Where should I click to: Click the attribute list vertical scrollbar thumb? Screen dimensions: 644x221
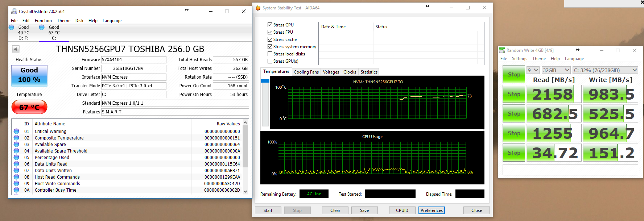coord(245,147)
